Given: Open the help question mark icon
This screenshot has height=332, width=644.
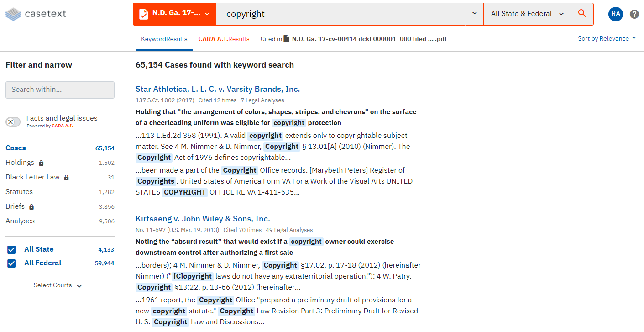Looking at the screenshot, I should point(634,14).
